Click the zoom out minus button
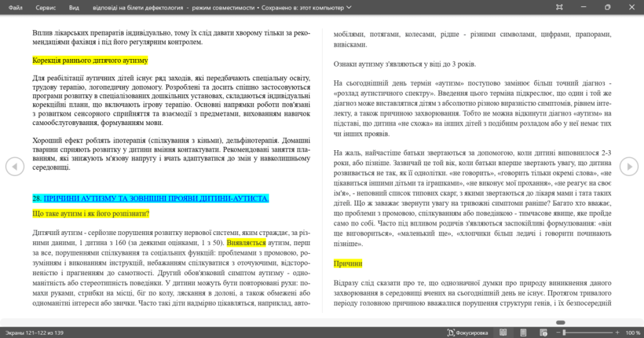Image resolution: width=644 pixels, height=338 pixels. pyautogui.click(x=558, y=333)
